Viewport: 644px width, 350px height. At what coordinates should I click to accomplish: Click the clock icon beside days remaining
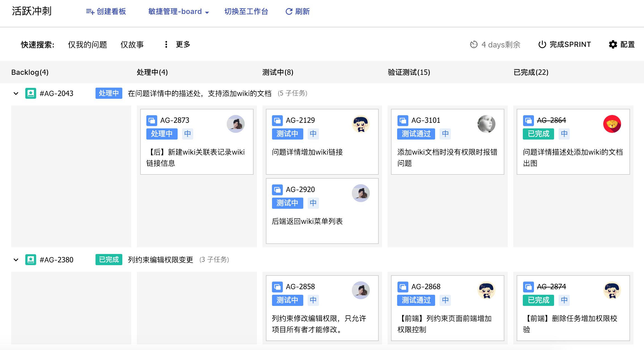point(474,44)
